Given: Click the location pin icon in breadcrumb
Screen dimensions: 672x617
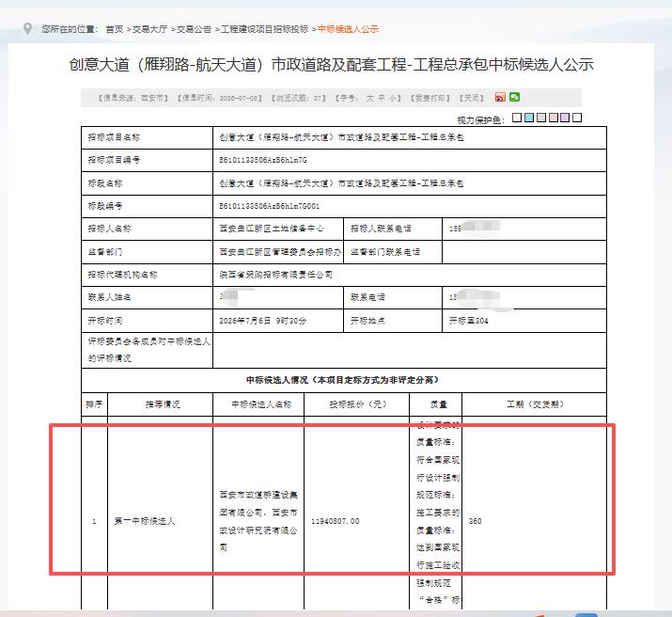Looking at the screenshot, I should click(27, 28).
